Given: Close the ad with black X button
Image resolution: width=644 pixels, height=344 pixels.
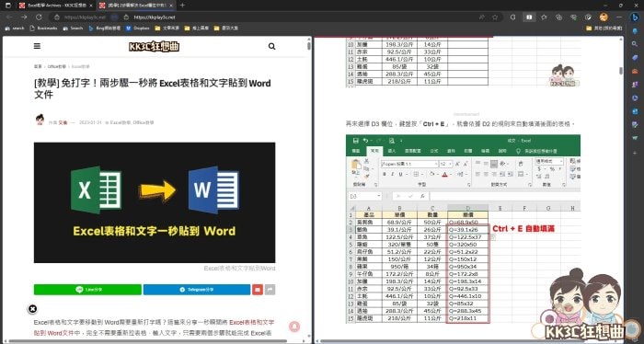Looking at the screenshot, I should 33,309.
